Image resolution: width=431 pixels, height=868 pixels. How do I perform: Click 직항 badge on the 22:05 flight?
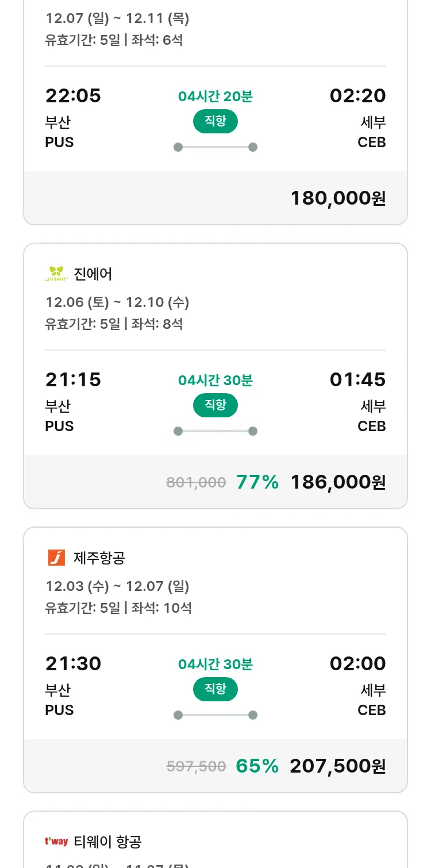click(215, 121)
